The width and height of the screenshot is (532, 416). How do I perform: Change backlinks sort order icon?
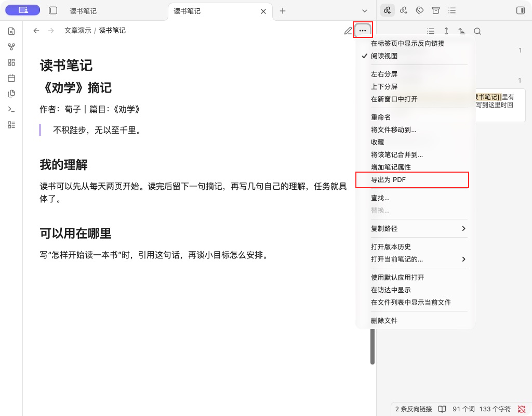coord(462,31)
